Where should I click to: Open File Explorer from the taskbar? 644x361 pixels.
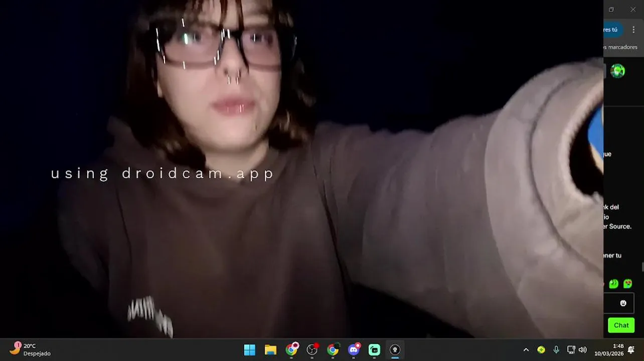(x=270, y=350)
